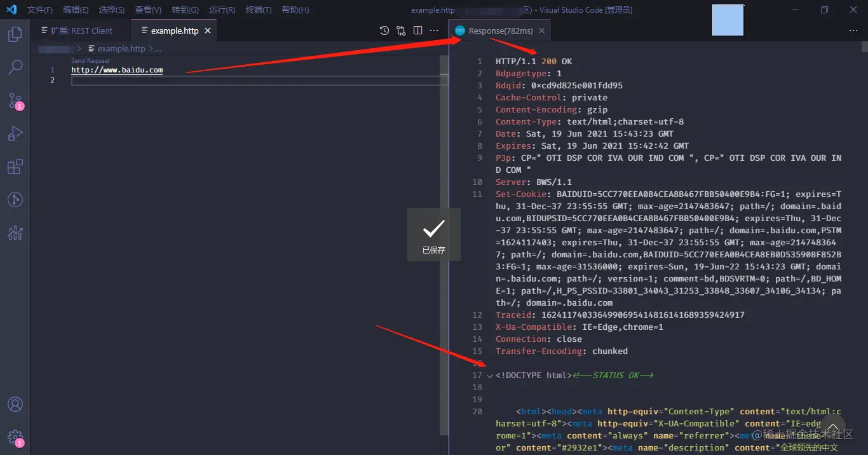
Task: Open 选择(S) menu
Action: point(112,10)
